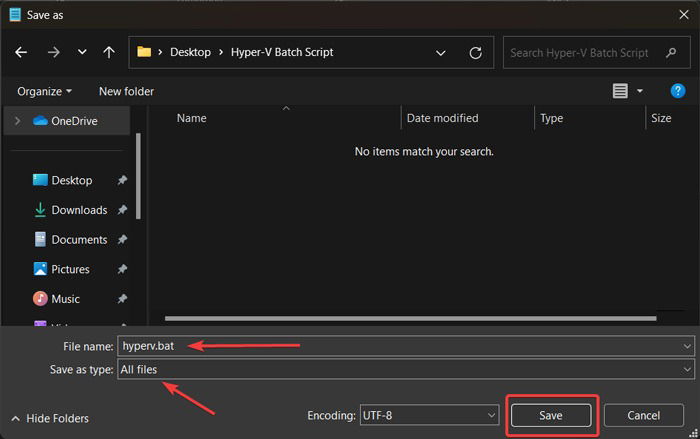Open the Organize menu
This screenshot has height=439, width=700.
44,92
